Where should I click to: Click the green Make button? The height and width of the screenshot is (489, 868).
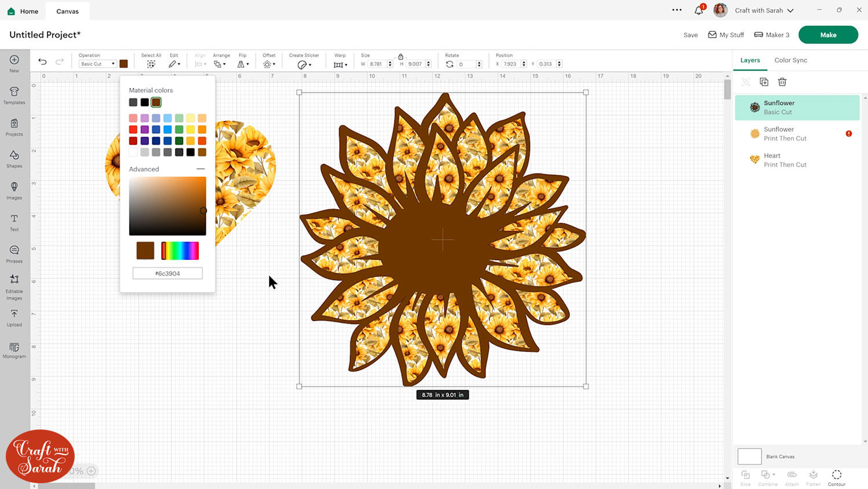click(827, 35)
